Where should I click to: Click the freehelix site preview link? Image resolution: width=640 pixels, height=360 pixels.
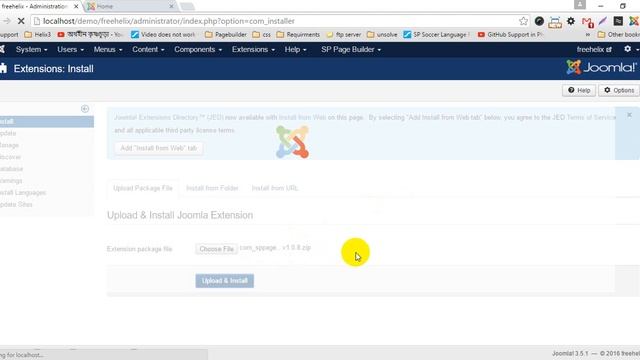[594, 49]
